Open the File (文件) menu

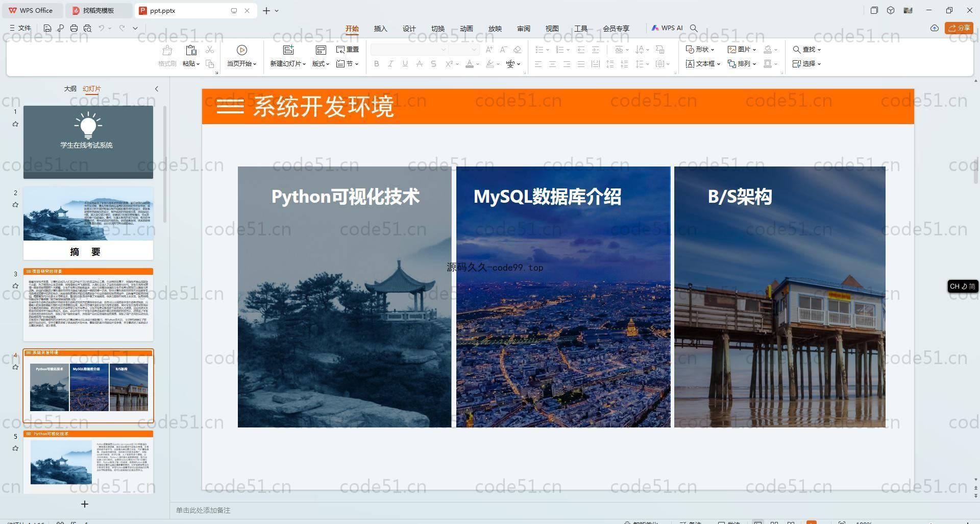pyautogui.click(x=20, y=28)
